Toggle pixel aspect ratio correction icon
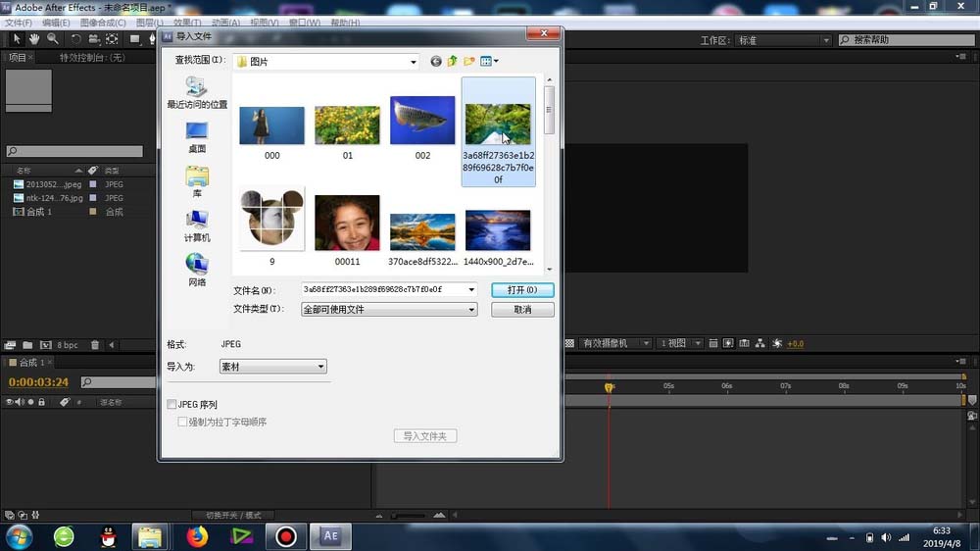Viewport: 980px width, 551px height. click(712, 343)
